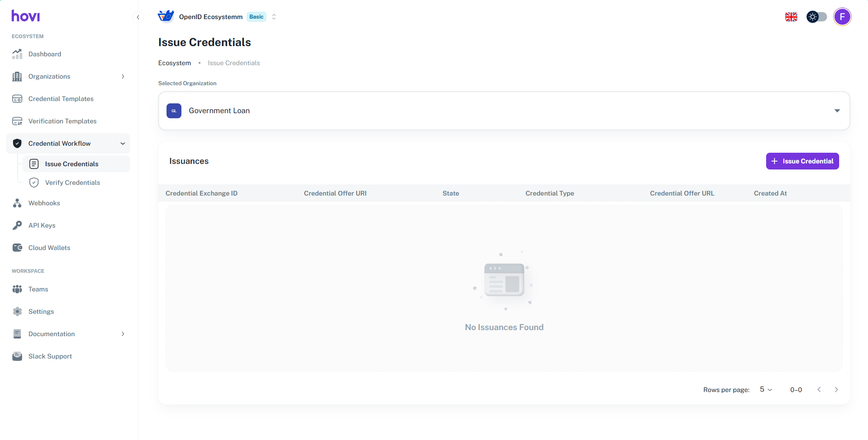Click the API Keys key icon
The width and height of the screenshot is (868, 440).
click(x=17, y=225)
